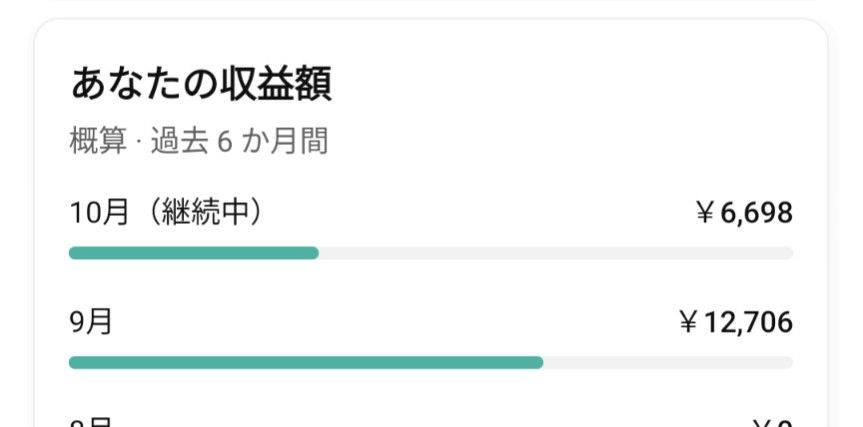The width and height of the screenshot is (863, 427).
Task: Select the 概算 label in the subtitle
Action: click(99, 141)
